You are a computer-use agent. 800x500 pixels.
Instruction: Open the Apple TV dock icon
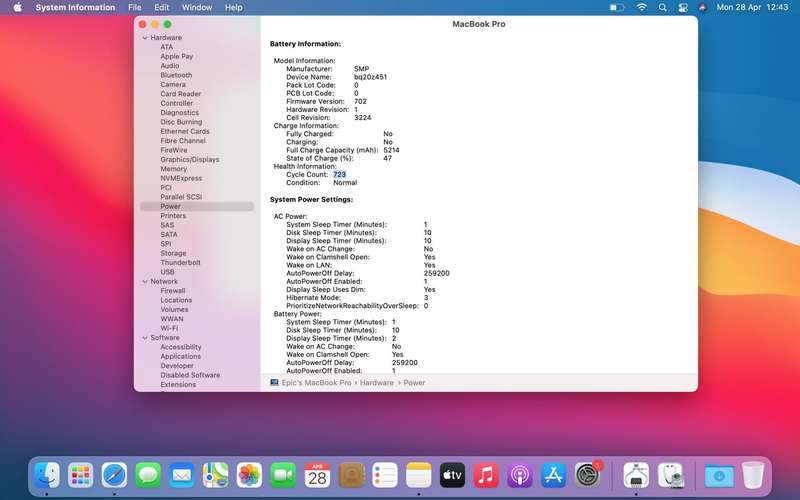point(452,476)
